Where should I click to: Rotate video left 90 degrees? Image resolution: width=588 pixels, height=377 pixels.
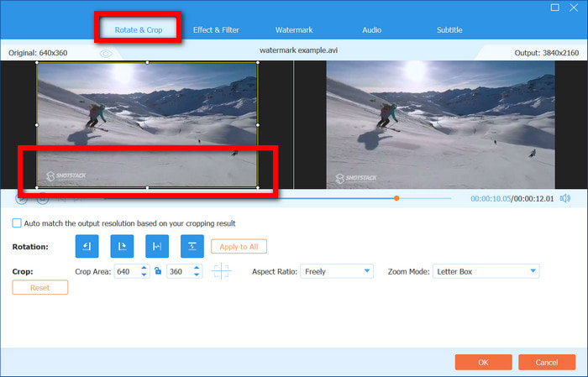[x=87, y=246]
